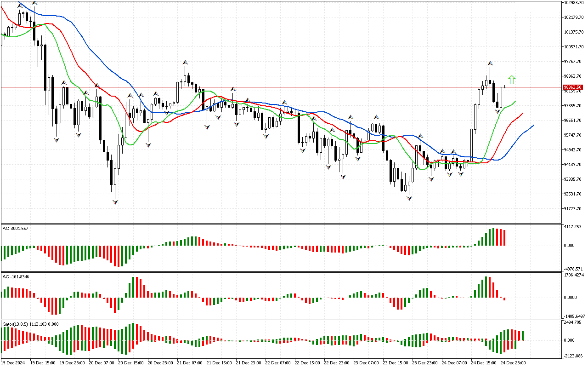Select the 20 Dec 23:00 time label
588x368 pixels.
point(160,362)
